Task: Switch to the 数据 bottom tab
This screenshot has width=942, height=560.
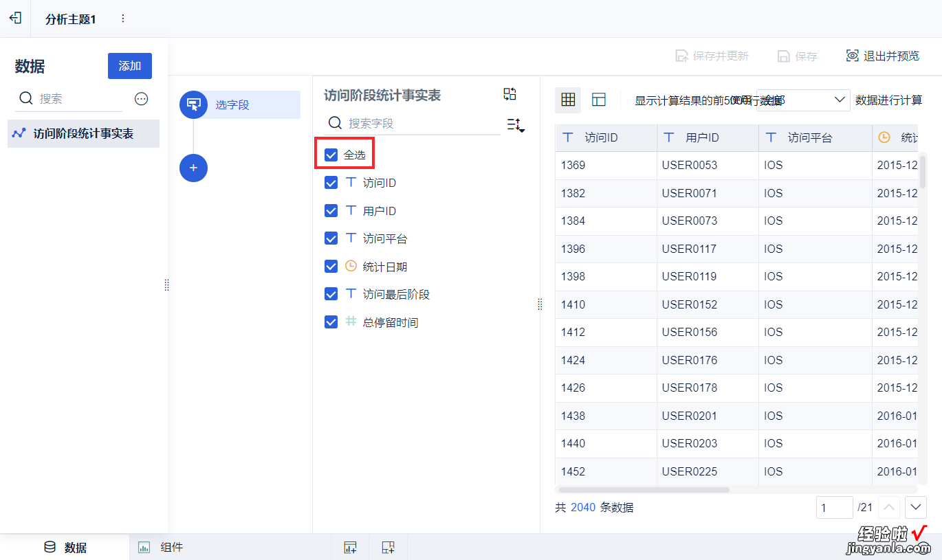Action: 65,548
